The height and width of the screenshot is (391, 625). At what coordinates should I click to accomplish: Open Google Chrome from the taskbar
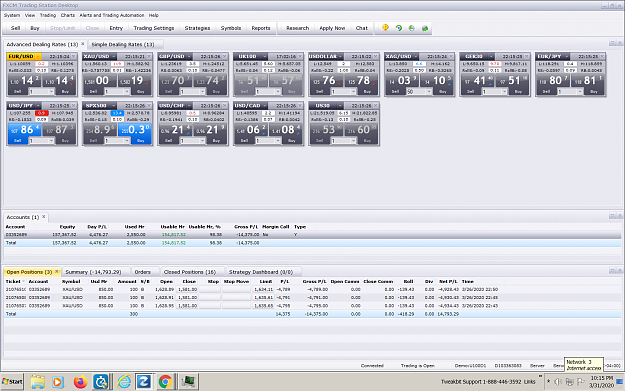[x=165, y=382]
